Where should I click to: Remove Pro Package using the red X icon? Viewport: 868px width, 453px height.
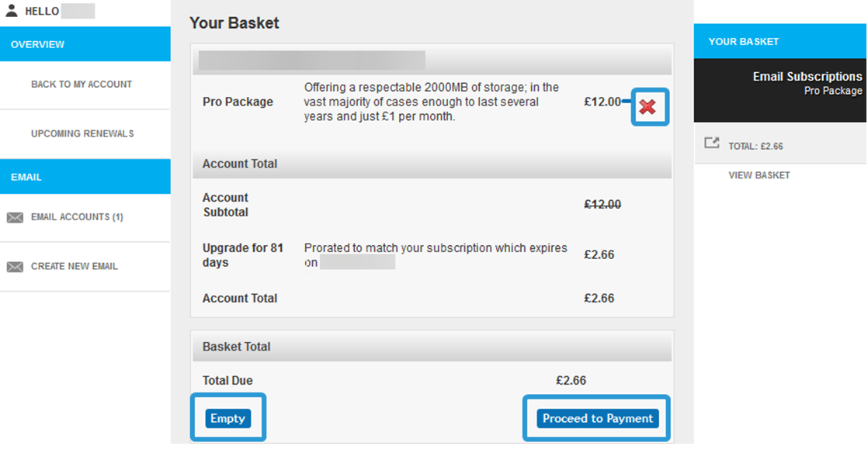[648, 108]
